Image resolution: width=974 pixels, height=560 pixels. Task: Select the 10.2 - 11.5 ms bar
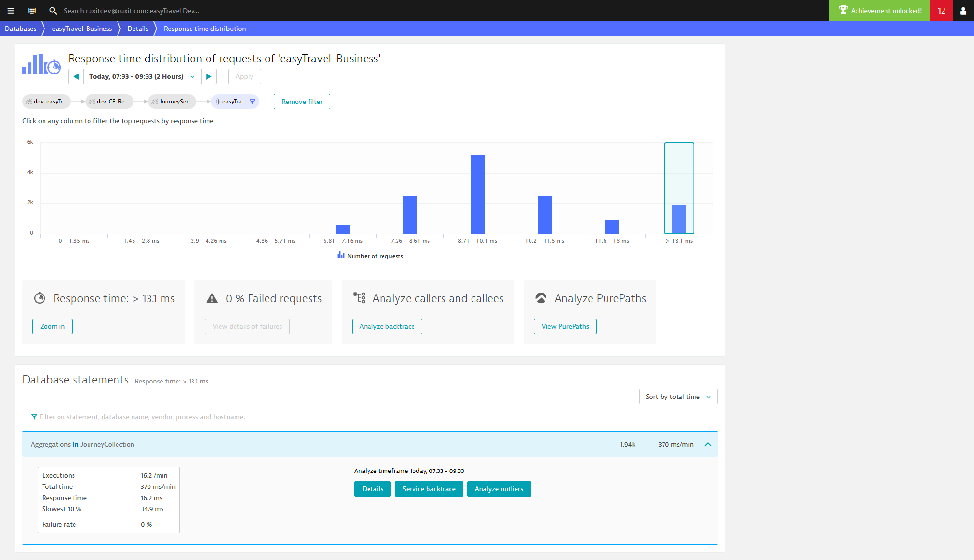tap(545, 215)
